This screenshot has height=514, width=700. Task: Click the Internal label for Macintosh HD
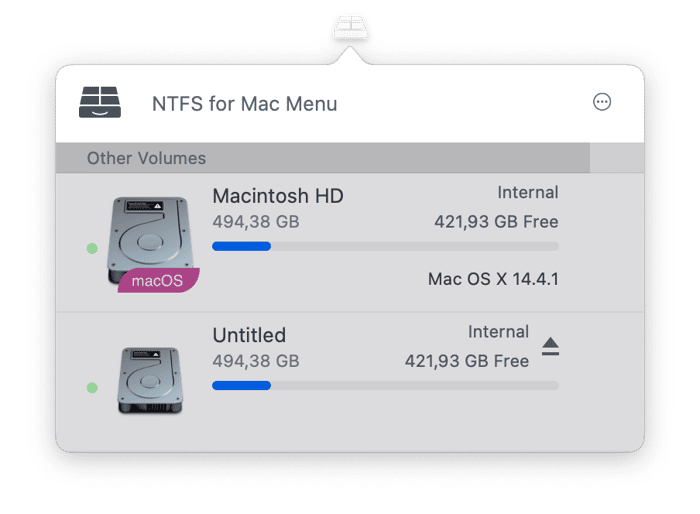527,193
